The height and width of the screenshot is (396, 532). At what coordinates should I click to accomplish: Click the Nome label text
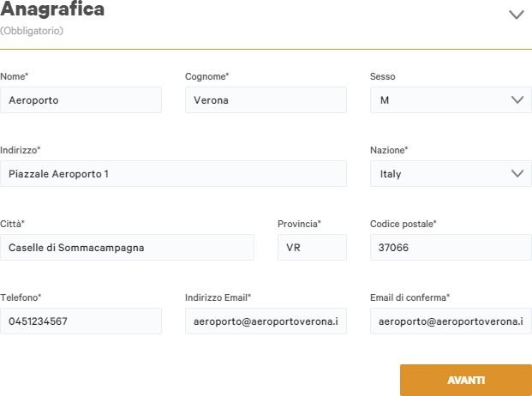(15, 76)
